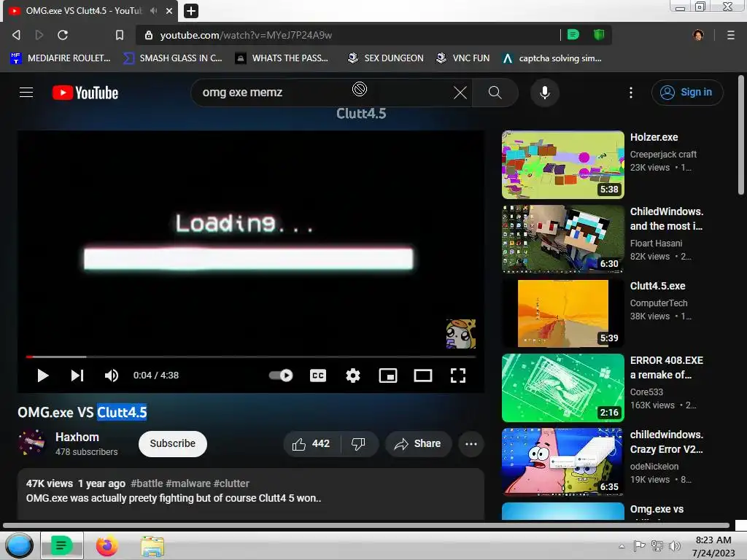The image size is (747, 560).
Task: Open the browser profile avatar
Action: pyautogui.click(x=698, y=35)
